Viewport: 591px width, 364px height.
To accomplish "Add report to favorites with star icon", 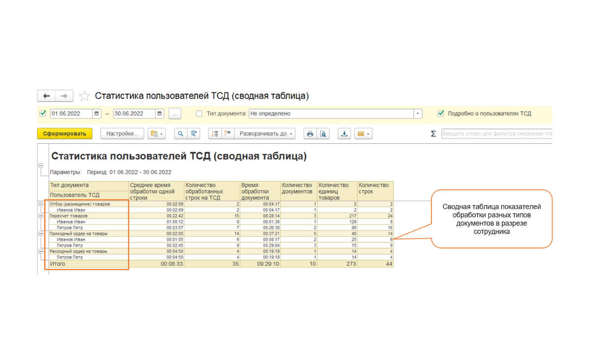I will click(85, 96).
